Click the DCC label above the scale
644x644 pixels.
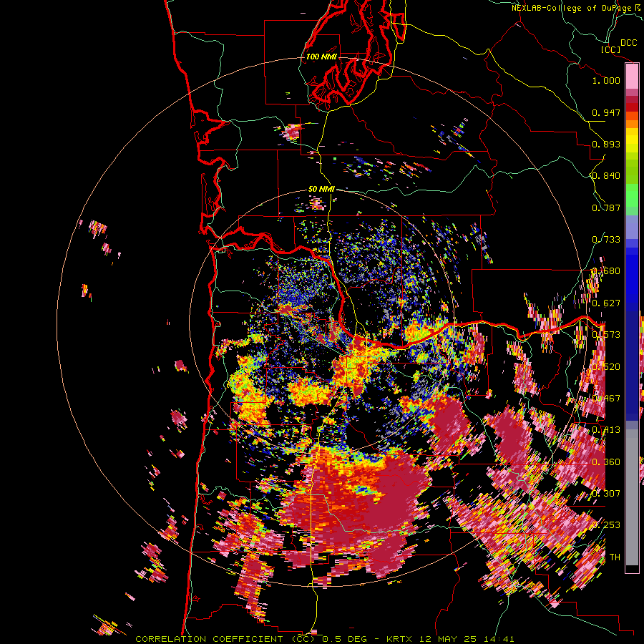click(x=628, y=43)
